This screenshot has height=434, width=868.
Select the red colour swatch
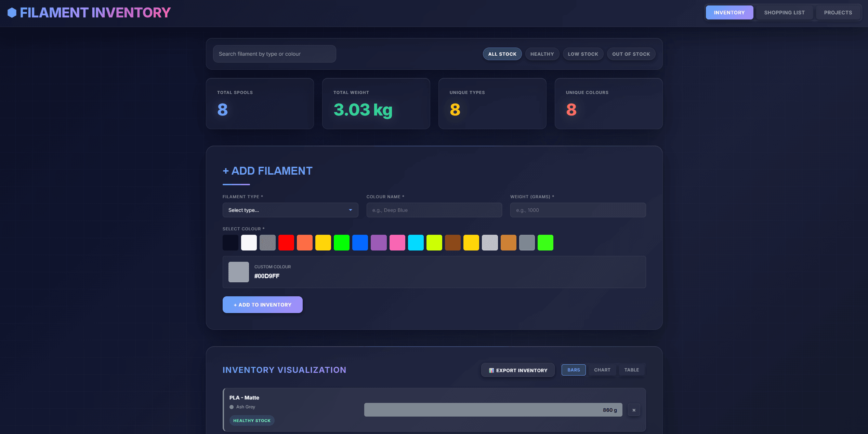pos(286,242)
